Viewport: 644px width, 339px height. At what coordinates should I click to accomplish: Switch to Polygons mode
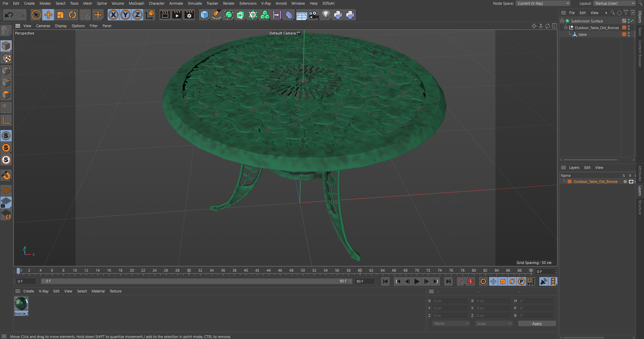[6, 95]
